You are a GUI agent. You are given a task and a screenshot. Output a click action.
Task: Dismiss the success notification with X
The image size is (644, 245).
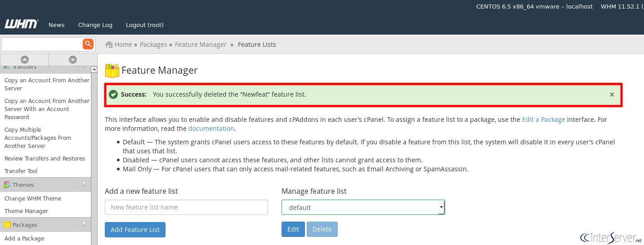pos(612,94)
